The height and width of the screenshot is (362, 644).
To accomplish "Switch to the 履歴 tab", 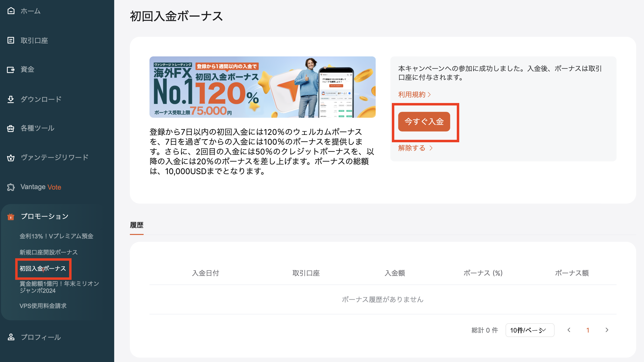I will click(136, 225).
